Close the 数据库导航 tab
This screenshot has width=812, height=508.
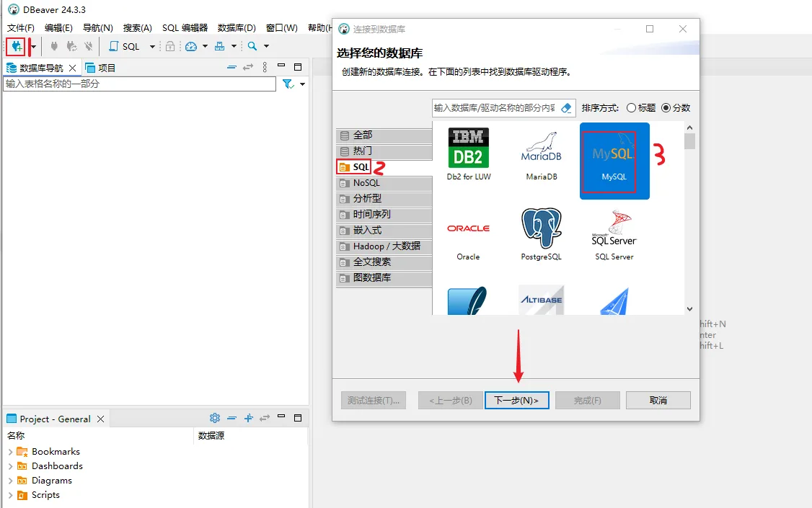73,68
